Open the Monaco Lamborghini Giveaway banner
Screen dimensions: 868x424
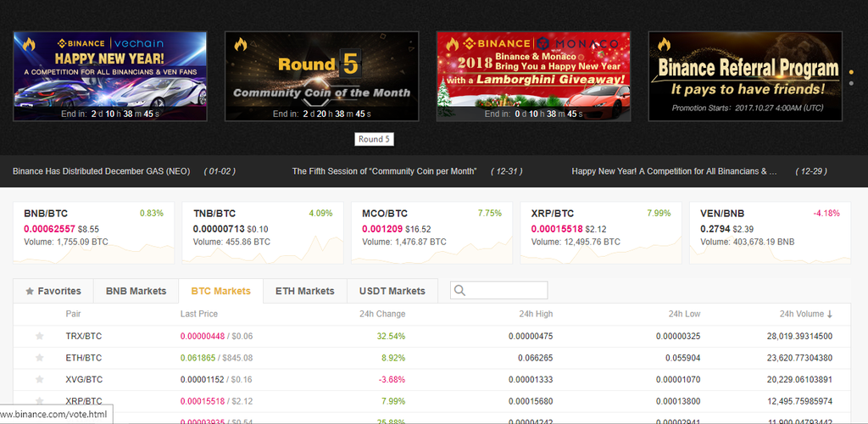coord(534,75)
